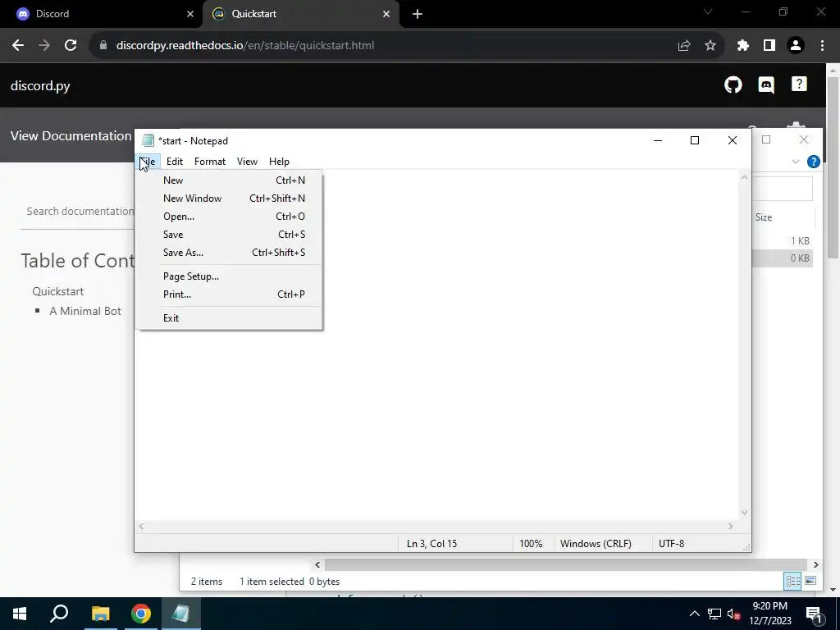Click the Chrome back arrow
This screenshot has height=630, width=840.
[x=18, y=46]
